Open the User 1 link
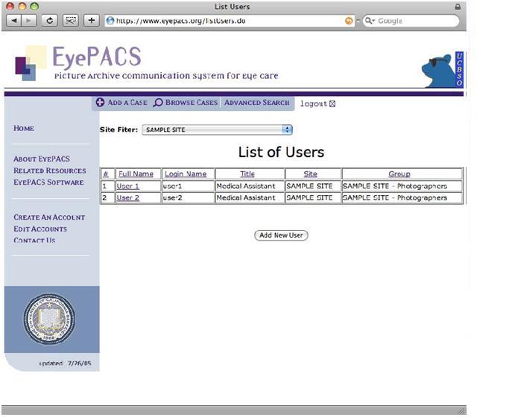The image size is (509, 420). 127,186
